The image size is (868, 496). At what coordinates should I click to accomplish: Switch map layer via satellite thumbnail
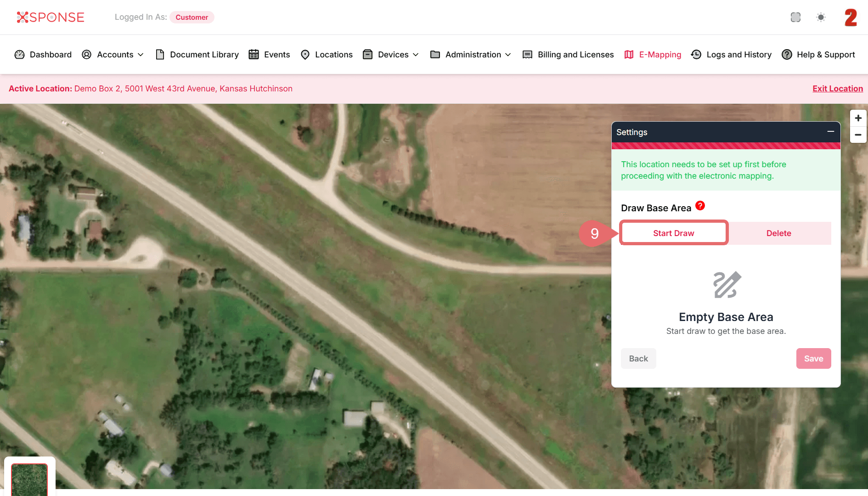coord(29,479)
